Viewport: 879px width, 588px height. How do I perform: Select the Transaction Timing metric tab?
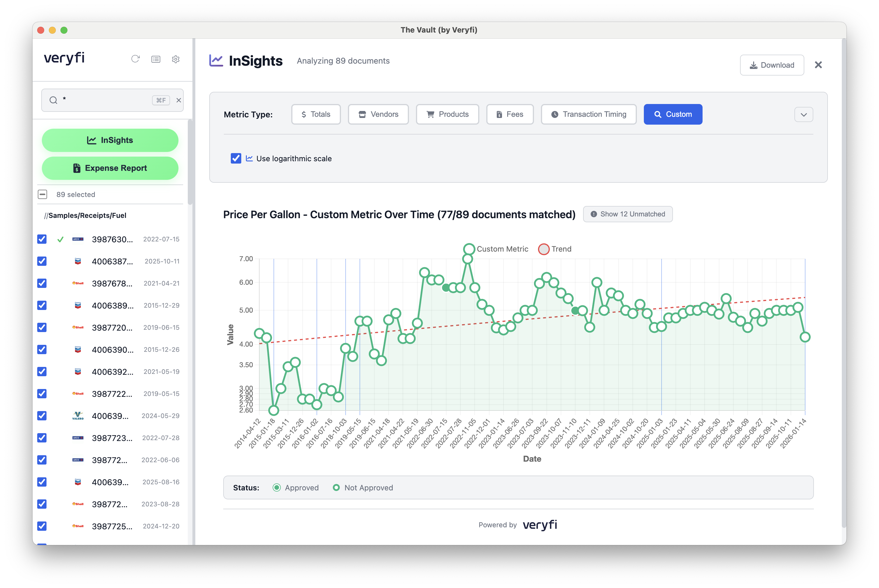tap(588, 114)
